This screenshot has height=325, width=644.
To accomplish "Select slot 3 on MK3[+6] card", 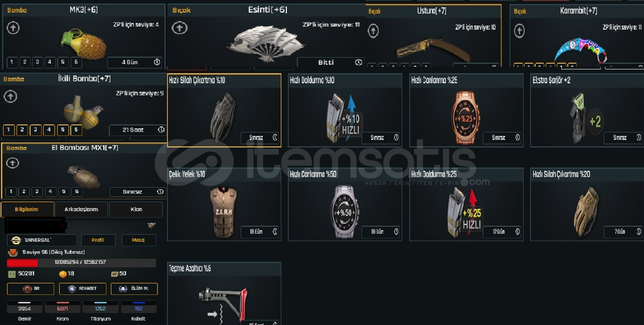I will 37,62.
